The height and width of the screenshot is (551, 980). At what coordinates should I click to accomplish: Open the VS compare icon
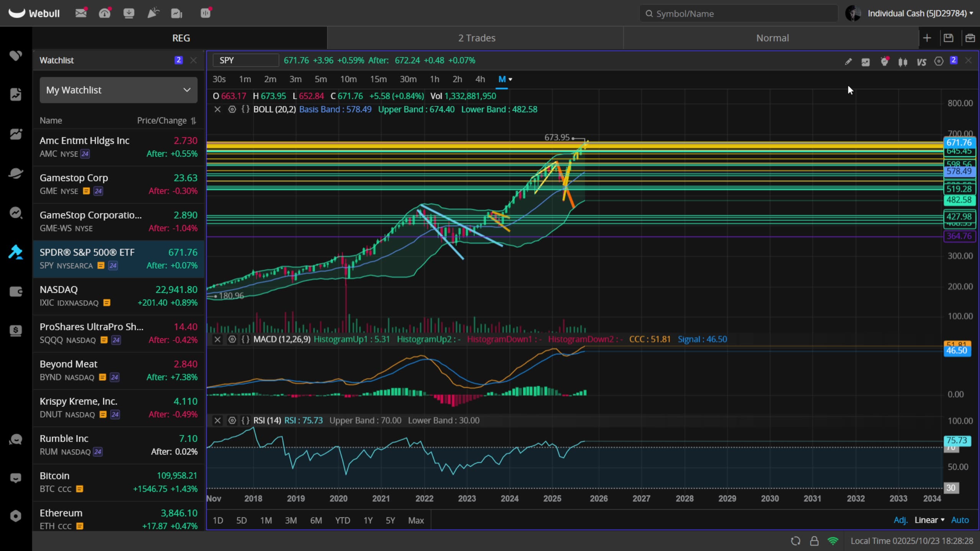tap(921, 61)
